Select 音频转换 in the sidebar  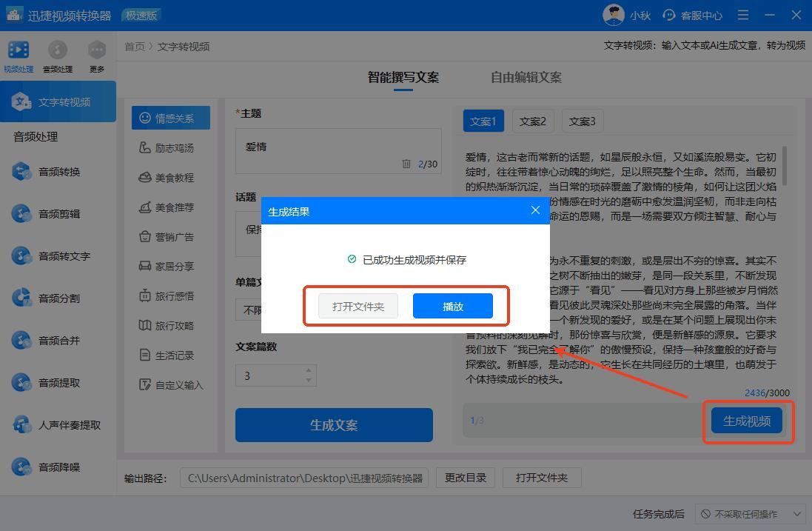59,172
